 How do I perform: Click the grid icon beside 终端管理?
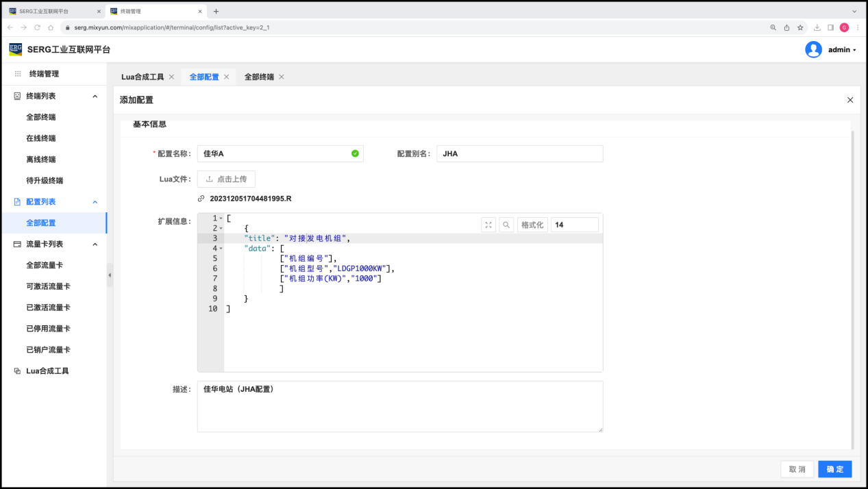point(18,74)
